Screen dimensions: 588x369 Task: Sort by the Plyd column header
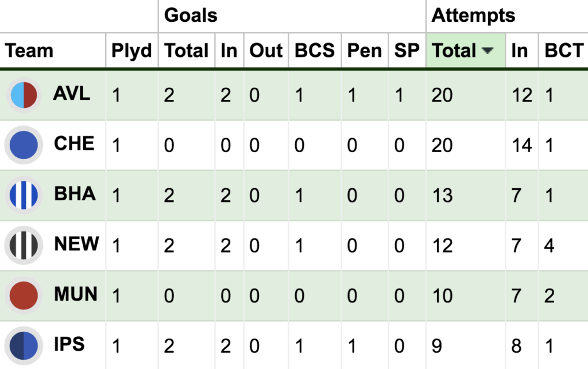click(x=131, y=51)
